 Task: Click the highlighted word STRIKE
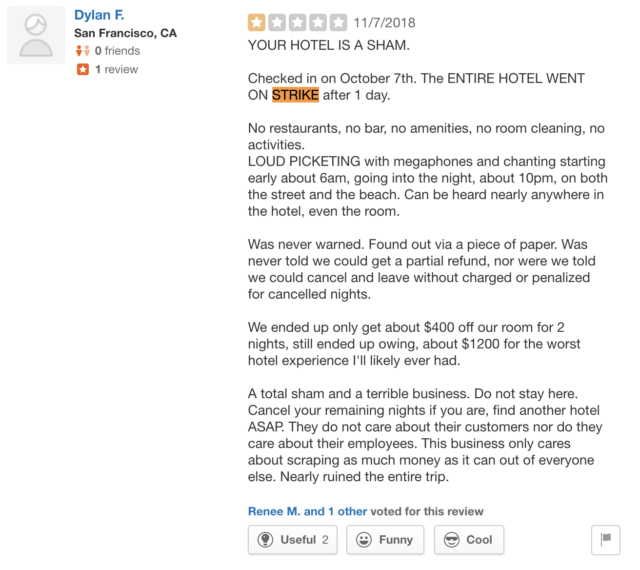point(295,96)
